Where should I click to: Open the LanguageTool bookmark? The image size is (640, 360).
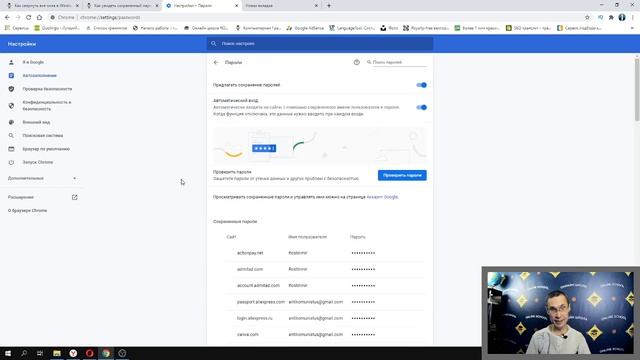(x=352, y=28)
